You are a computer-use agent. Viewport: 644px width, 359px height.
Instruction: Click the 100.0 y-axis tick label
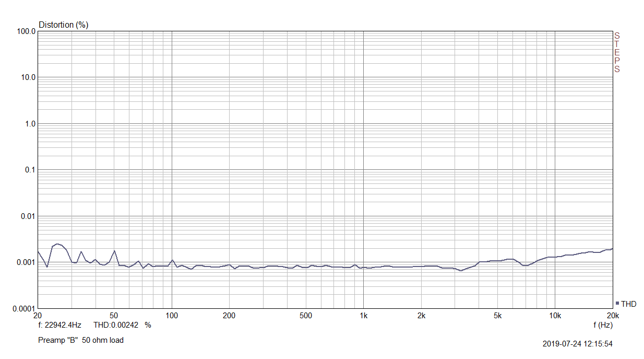click(26, 31)
